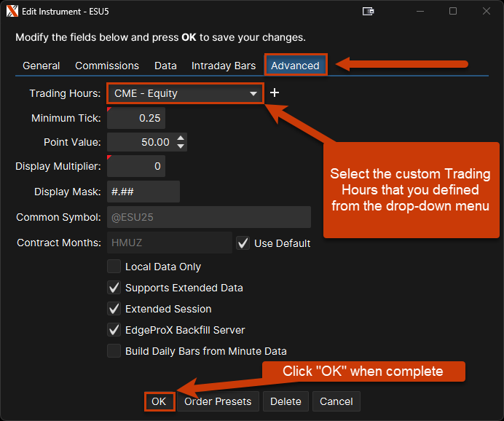Click the pin window icon in title bar
This screenshot has height=421, width=504.
tap(369, 11)
